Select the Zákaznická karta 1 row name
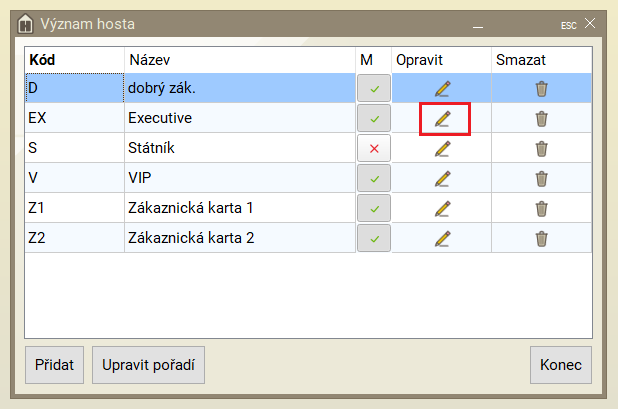Screen dimensions: 618x409 tap(190, 209)
